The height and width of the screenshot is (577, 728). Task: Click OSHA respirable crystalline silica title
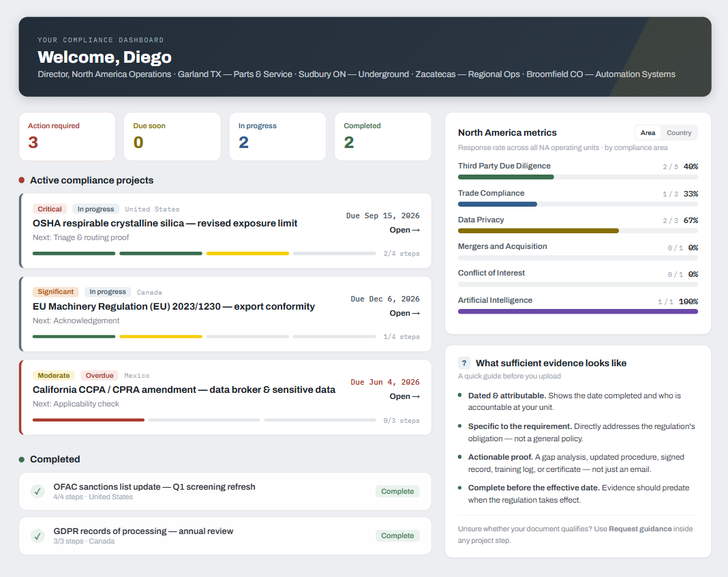tap(165, 224)
